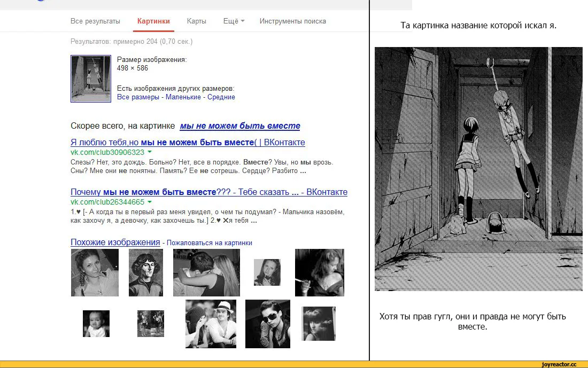588x368 pixels.
Task: Open the Маленькие sizes link
Action: pyautogui.click(x=183, y=97)
